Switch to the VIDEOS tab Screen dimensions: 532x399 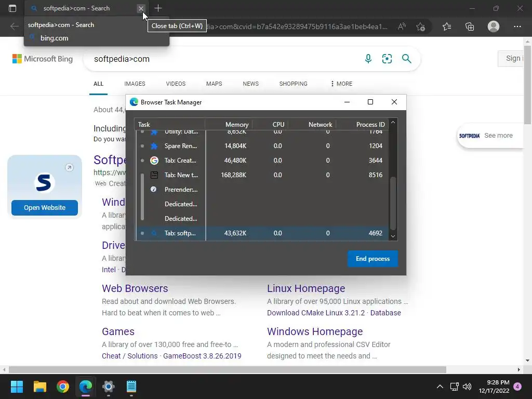pyautogui.click(x=176, y=84)
